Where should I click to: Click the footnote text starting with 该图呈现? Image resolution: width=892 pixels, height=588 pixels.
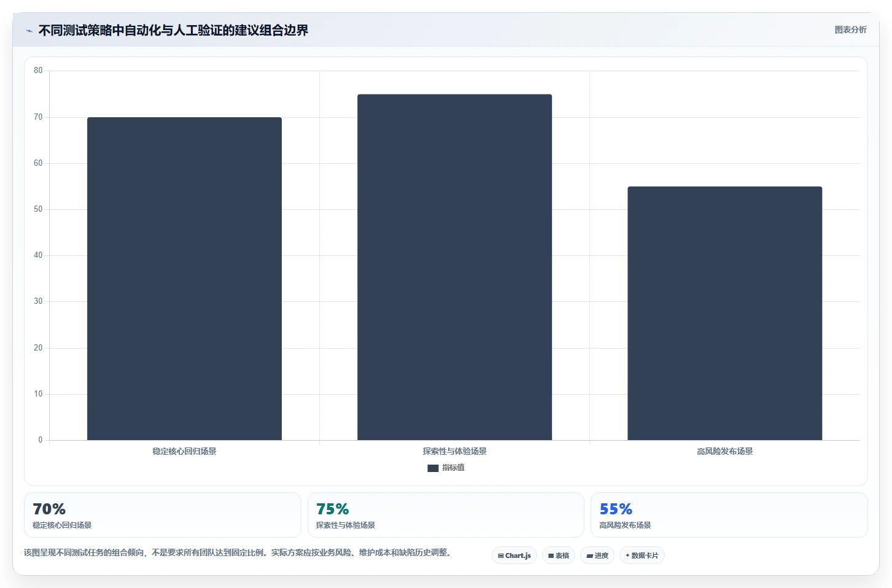(x=239, y=552)
